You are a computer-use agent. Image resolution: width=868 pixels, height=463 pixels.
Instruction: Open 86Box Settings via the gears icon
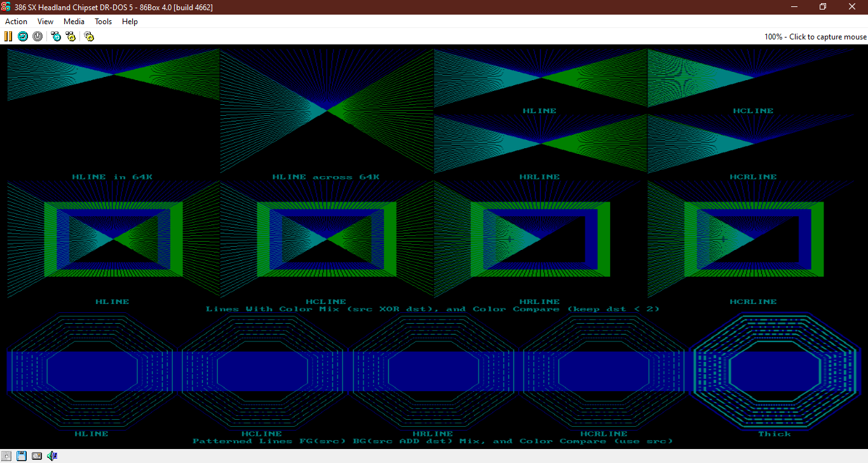[89, 36]
